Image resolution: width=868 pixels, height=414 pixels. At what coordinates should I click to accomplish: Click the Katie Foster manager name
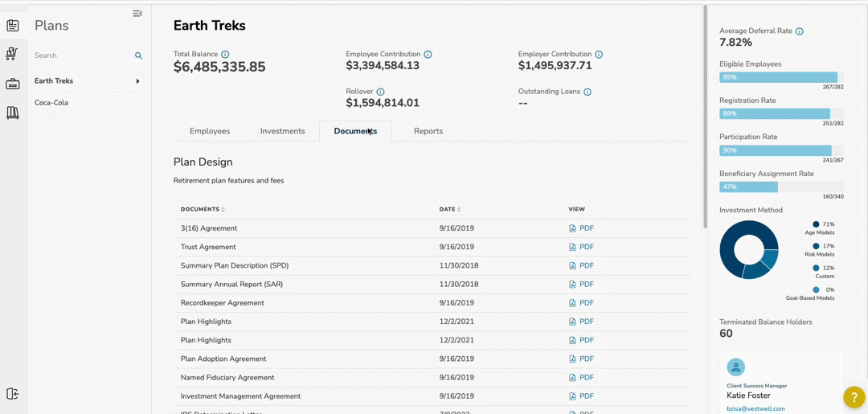pos(748,396)
